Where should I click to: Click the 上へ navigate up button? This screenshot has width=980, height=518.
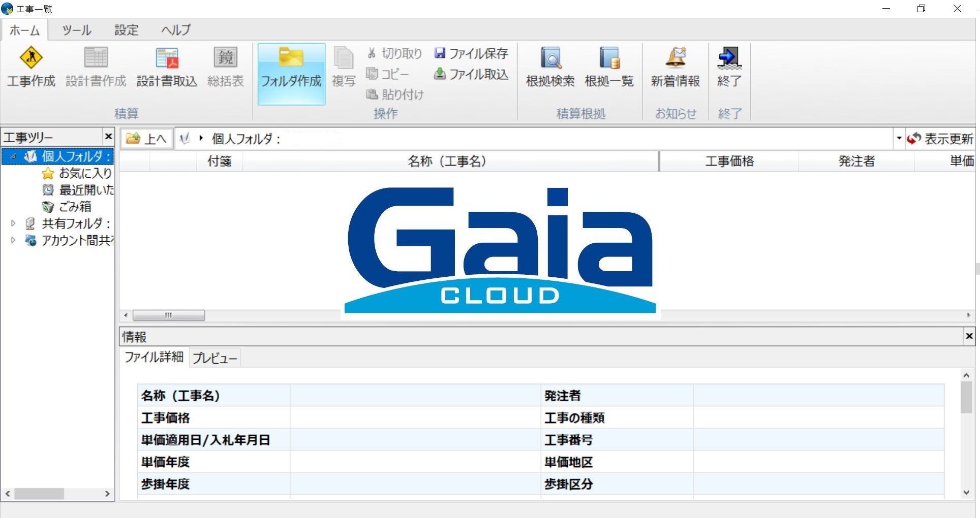146,138
